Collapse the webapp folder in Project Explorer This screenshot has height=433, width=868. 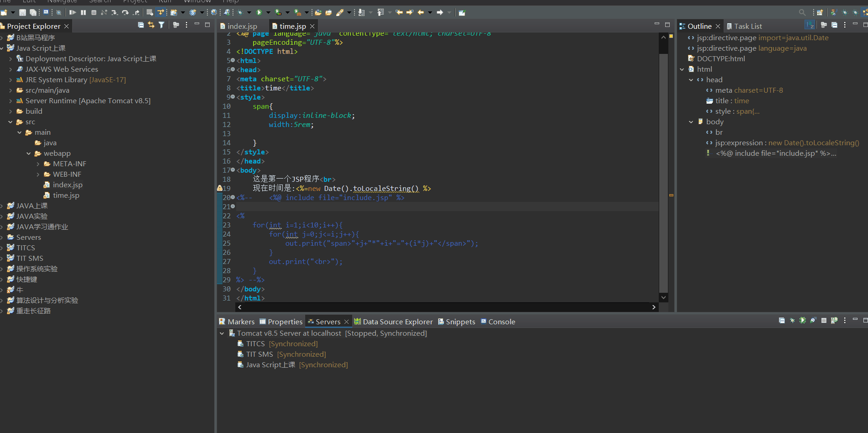tap(29, 153)
